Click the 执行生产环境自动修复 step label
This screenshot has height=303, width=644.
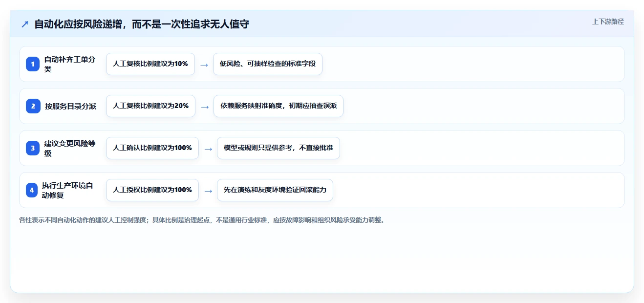(x=67, y=190)
